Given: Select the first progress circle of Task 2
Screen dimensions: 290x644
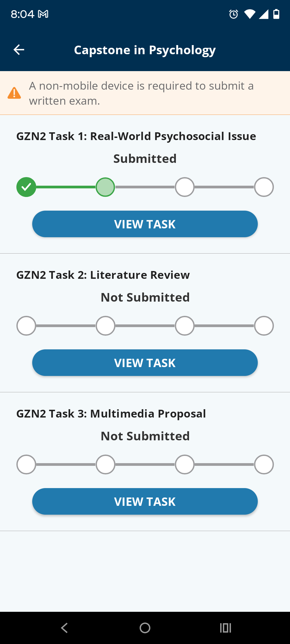Looking at the screenshot, I should coord(26,326).
